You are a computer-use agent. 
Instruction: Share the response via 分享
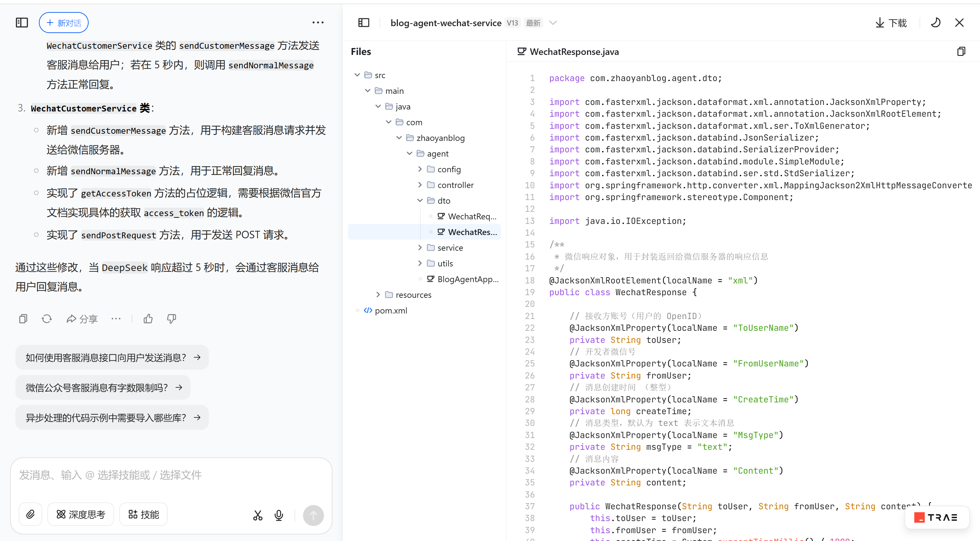click(82, 319)
